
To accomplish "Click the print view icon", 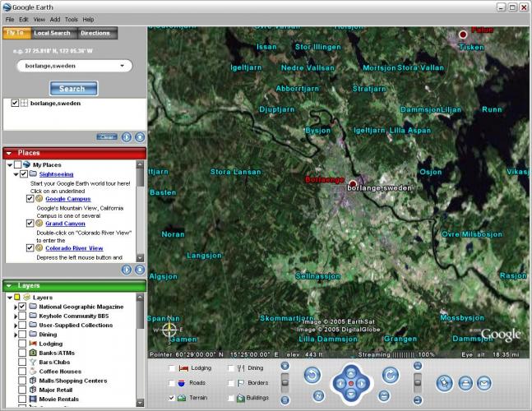I will [465, 382].
